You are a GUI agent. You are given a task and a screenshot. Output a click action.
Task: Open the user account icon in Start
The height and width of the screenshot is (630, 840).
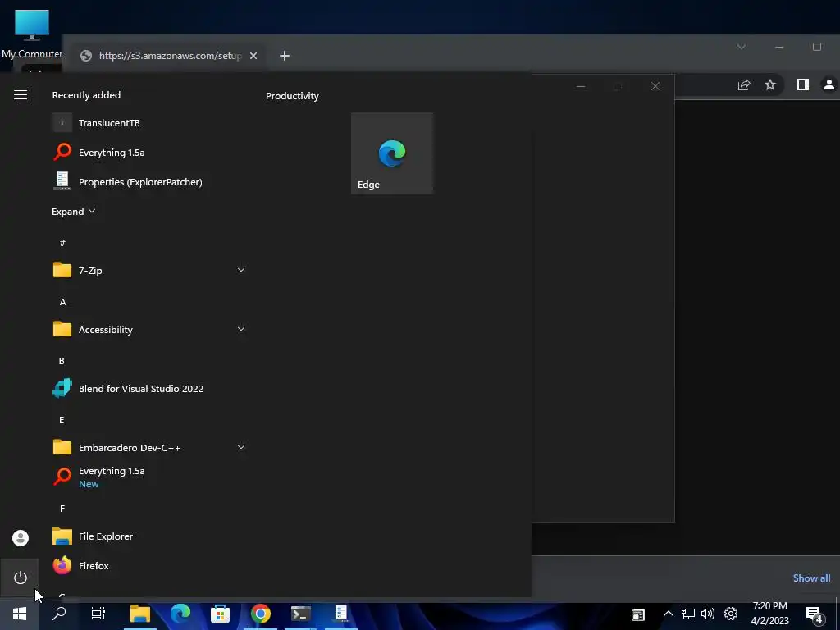click(x=21, y=538)
